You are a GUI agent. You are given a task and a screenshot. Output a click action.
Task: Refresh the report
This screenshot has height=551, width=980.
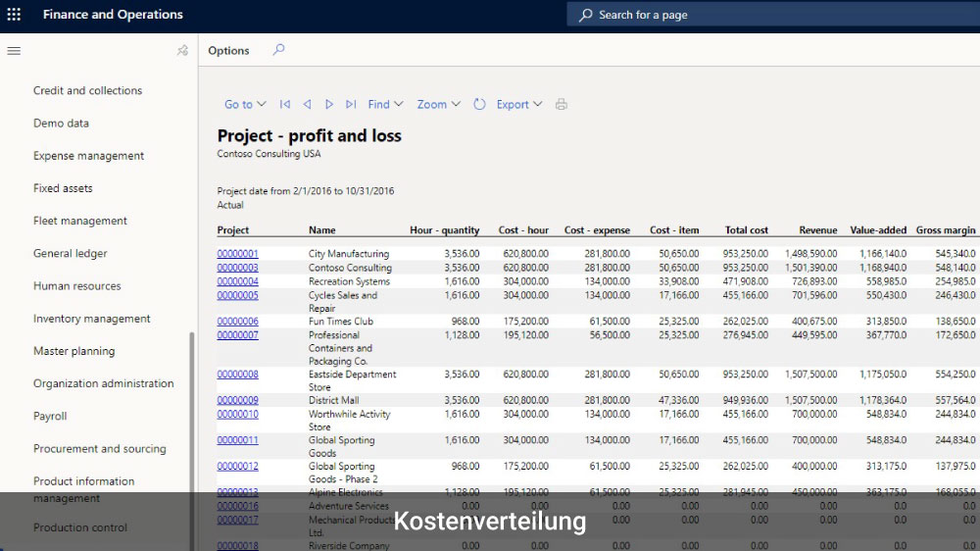[x=479, y=105]
